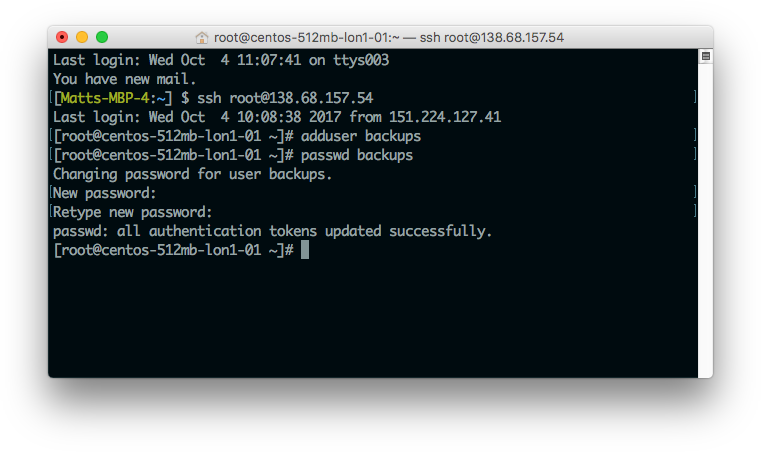Screen dimensions: 761x452
Task: Minimize the window using the yellow button
Action: point(82,37)
